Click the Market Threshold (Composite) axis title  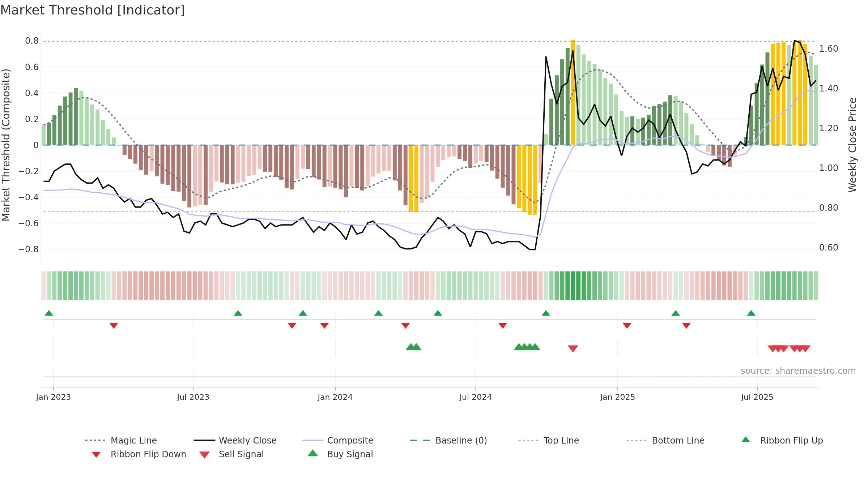6,145
